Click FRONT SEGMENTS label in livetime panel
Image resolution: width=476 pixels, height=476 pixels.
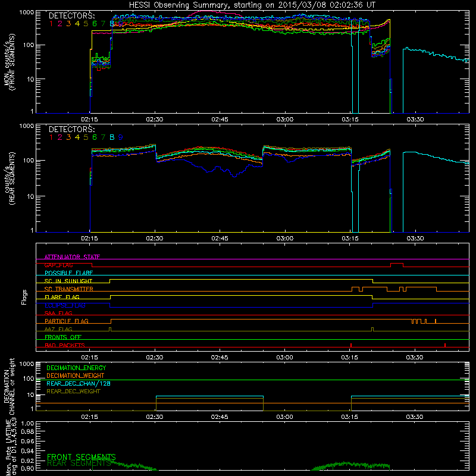tap(82, 457)
